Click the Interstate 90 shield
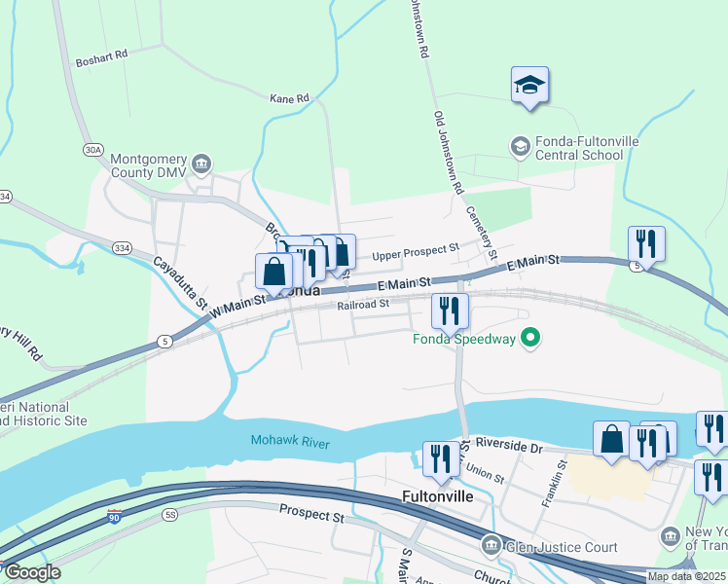 [x=114, y=516]
